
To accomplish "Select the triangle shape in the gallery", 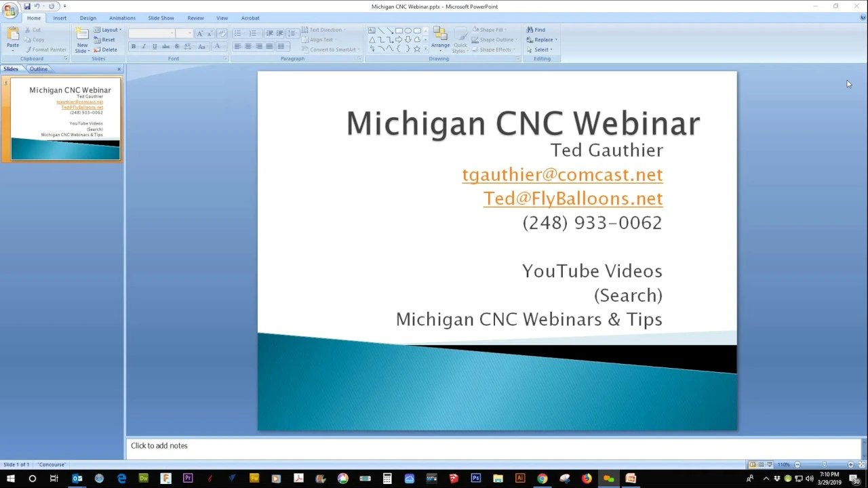I will tap(372, 40).
